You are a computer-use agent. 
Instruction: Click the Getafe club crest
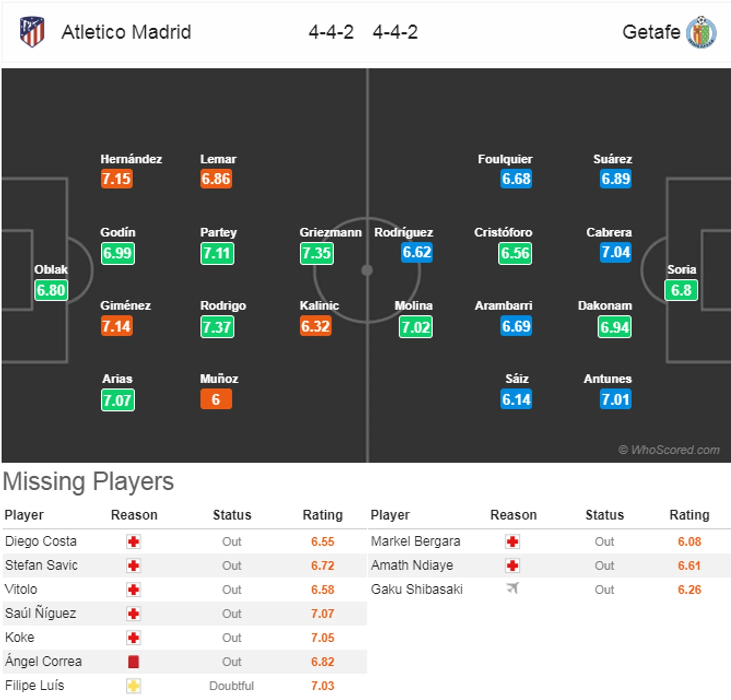click(x=701, y=32)
